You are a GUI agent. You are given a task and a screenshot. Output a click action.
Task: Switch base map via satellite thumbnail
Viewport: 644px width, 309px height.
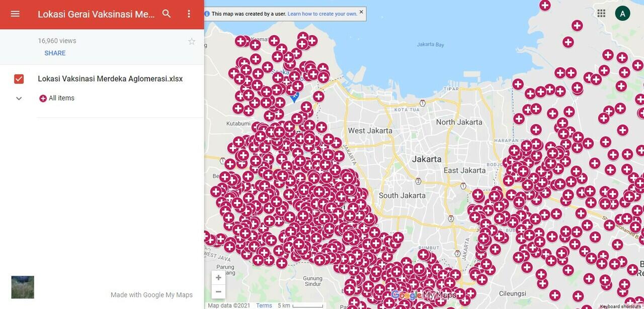click(x=23, y=287)
